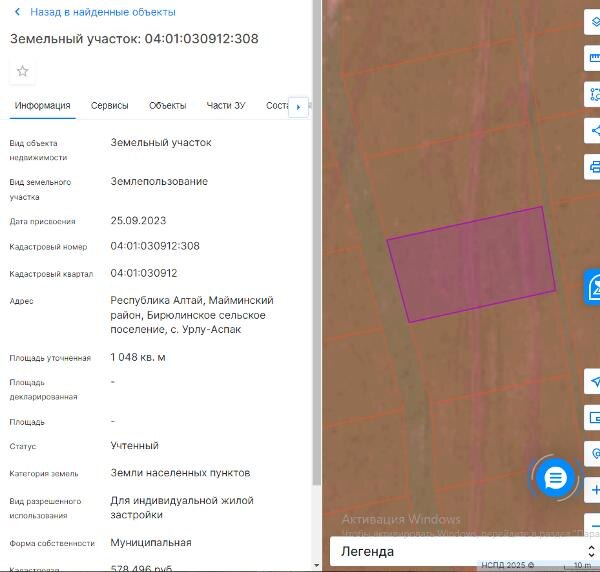Open the partially hidden Соста… tab
This screenshot has height=572, width=600.
click(277, 106)
